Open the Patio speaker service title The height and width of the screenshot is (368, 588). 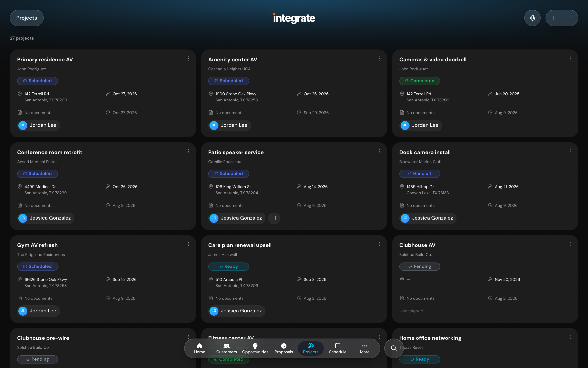pos(236,152)
